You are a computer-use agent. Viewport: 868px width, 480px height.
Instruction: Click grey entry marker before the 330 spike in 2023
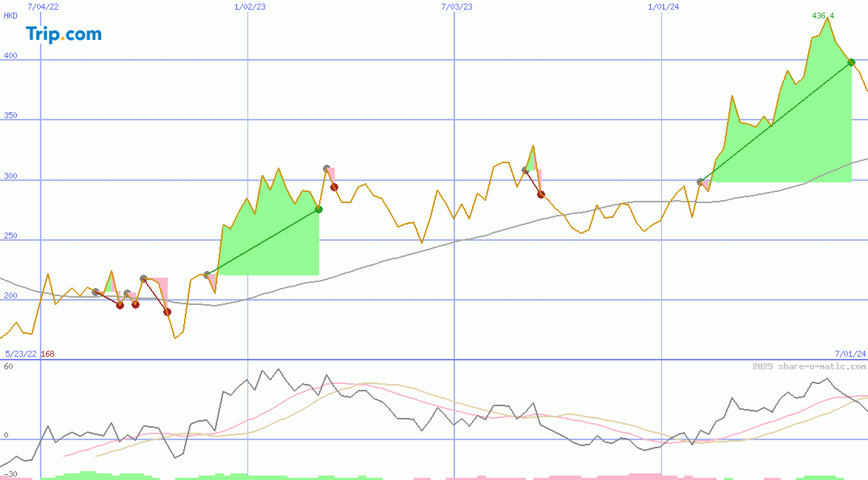[525, 170]
